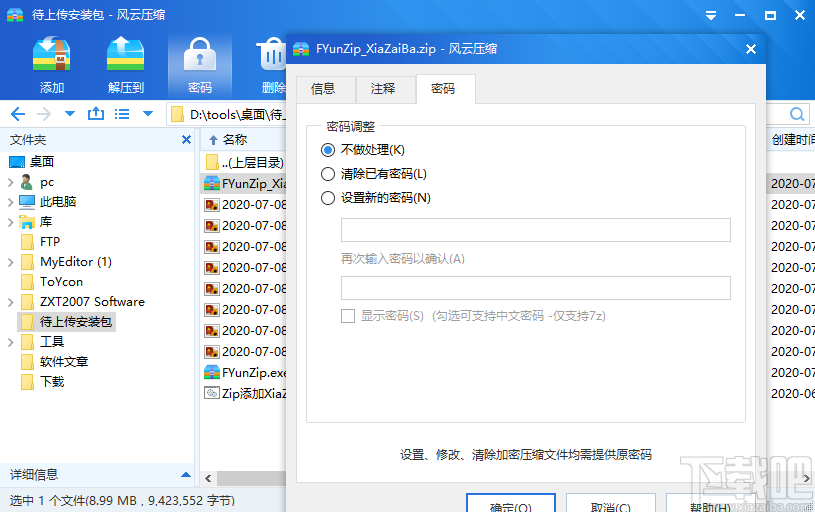Image resolution: width=815 pixels, height=512 pixels.
Task: Click the 解压到 (Extract to) toolbar icon
Action: pyautogui.click(x=125, y=54)
